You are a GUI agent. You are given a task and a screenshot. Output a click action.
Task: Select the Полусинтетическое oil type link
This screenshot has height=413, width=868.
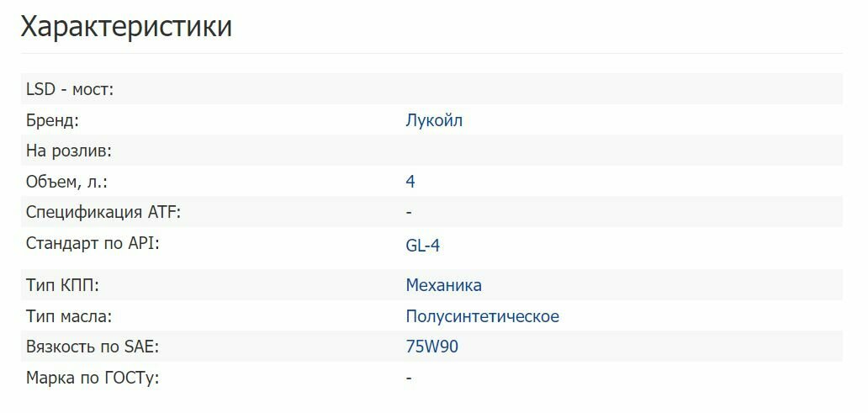[x=482, y=316]
